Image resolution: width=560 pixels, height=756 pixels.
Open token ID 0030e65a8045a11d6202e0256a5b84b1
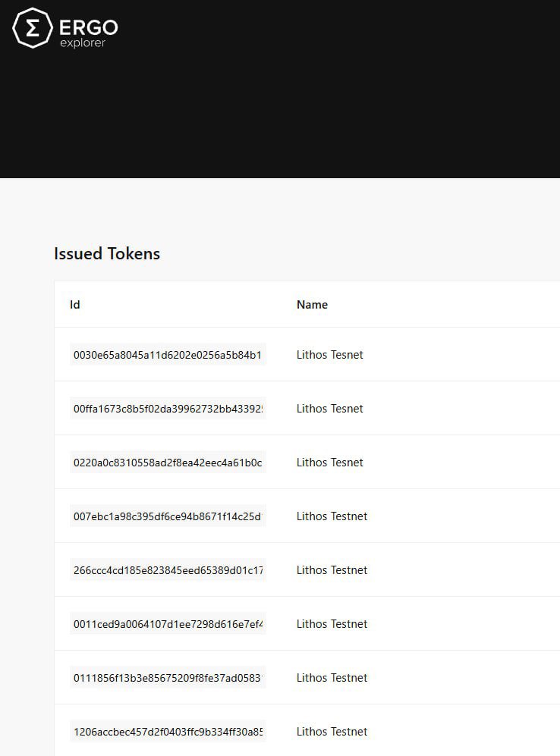tap(168, 355)
